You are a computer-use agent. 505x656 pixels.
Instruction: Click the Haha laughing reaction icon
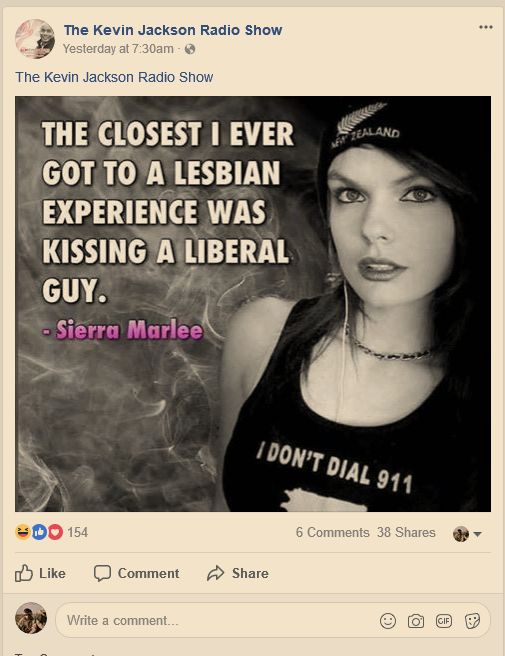point(23,532)
